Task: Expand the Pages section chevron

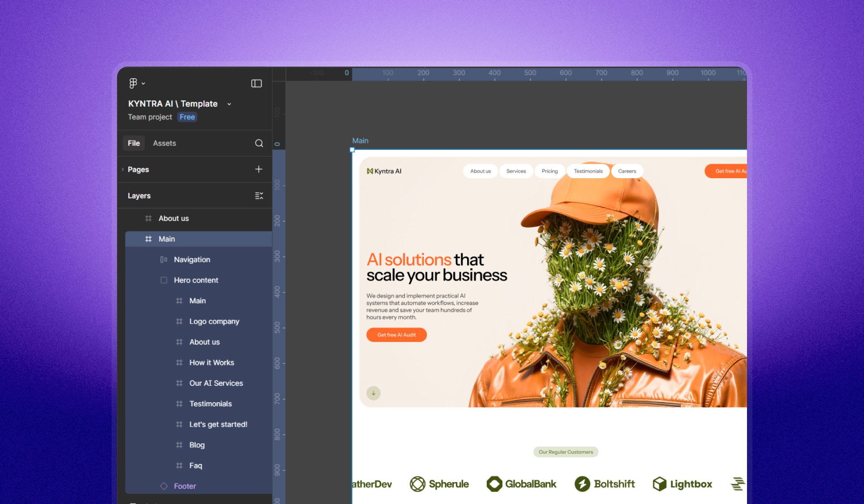Action: (123, 170)
